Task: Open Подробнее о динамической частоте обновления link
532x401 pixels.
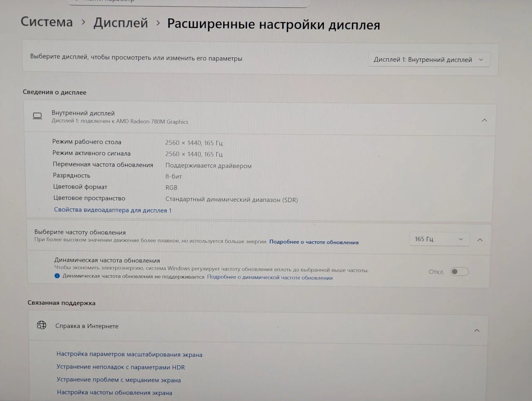Action: click(x=270, y=277)
